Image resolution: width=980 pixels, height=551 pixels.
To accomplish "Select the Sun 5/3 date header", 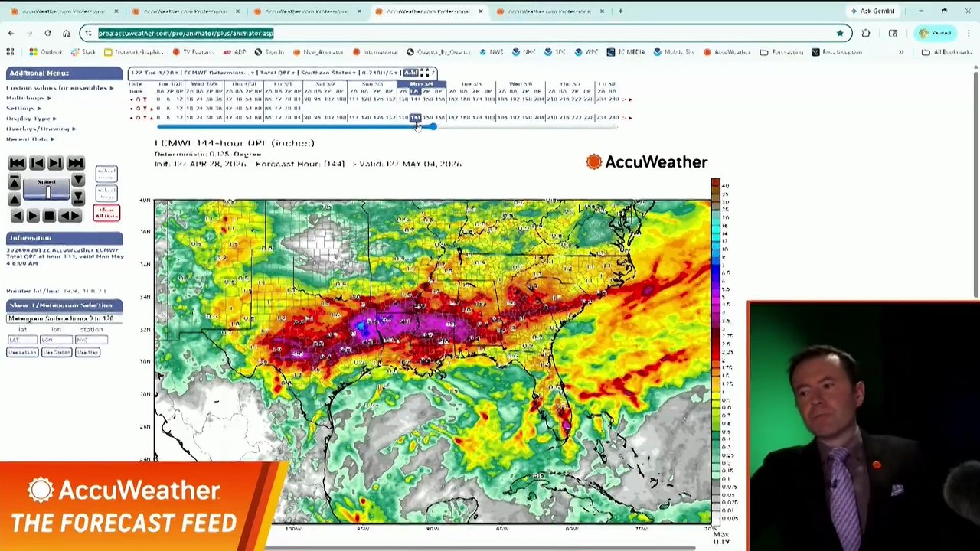I will point(372,84).
